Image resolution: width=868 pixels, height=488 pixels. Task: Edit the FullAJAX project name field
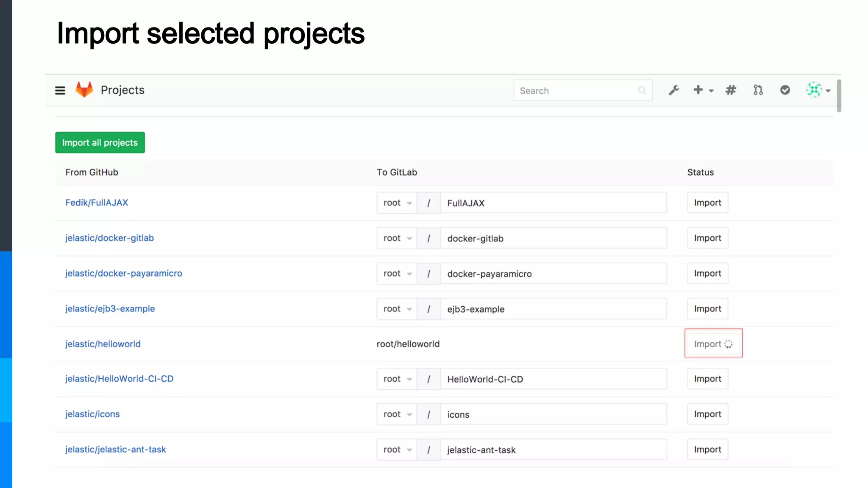pyautogui.click(x=554, y=203)
